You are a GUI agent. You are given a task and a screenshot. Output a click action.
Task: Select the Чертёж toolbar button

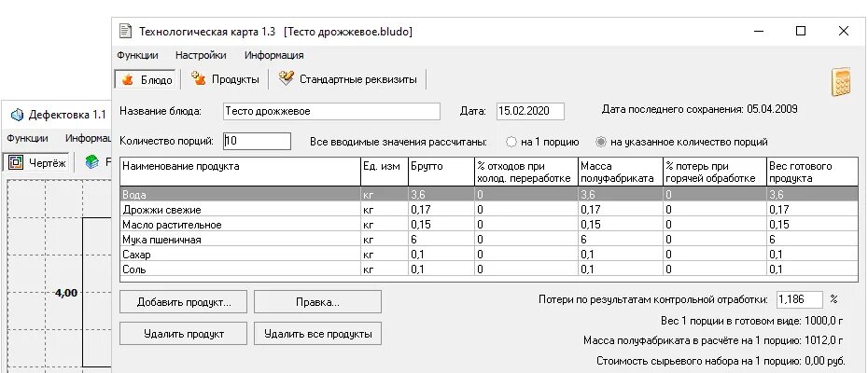[38, 162]
